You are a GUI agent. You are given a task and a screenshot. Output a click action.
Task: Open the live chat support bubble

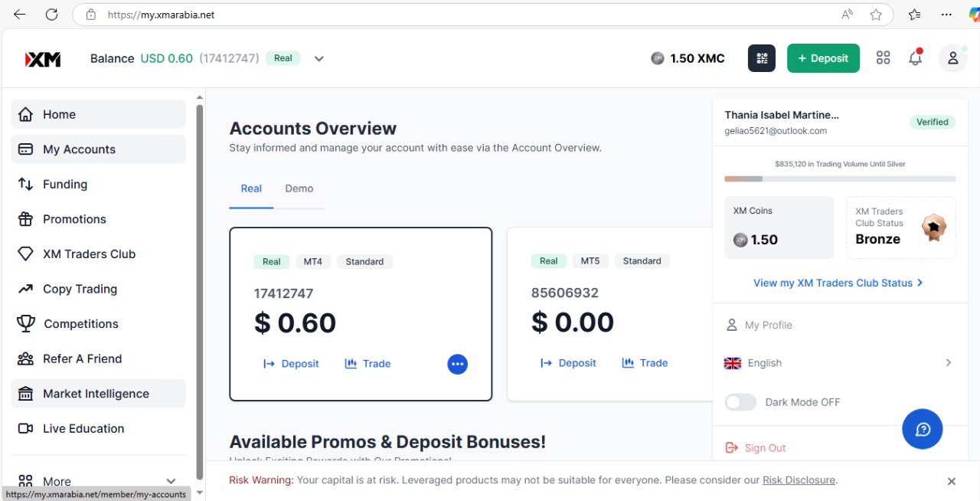tap(922, 429)
